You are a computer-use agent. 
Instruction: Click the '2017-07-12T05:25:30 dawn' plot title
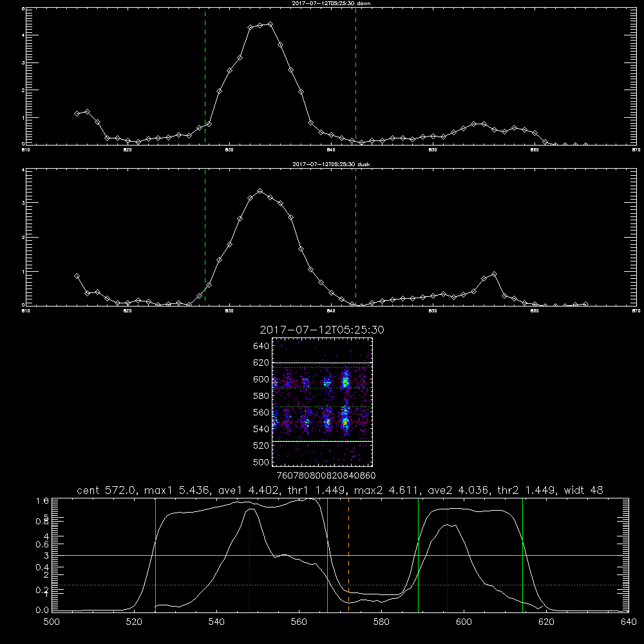click(331, 3)
